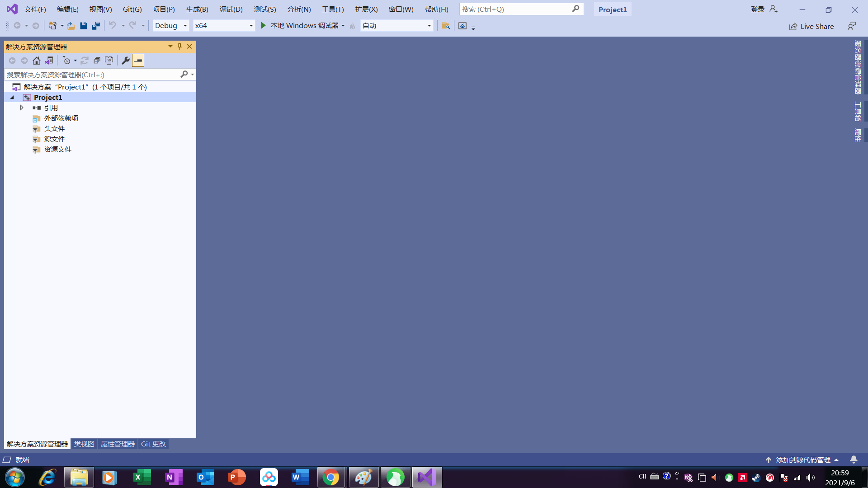
Task: Open the x64 platform dropdown
Action: [x=224, y=26]
